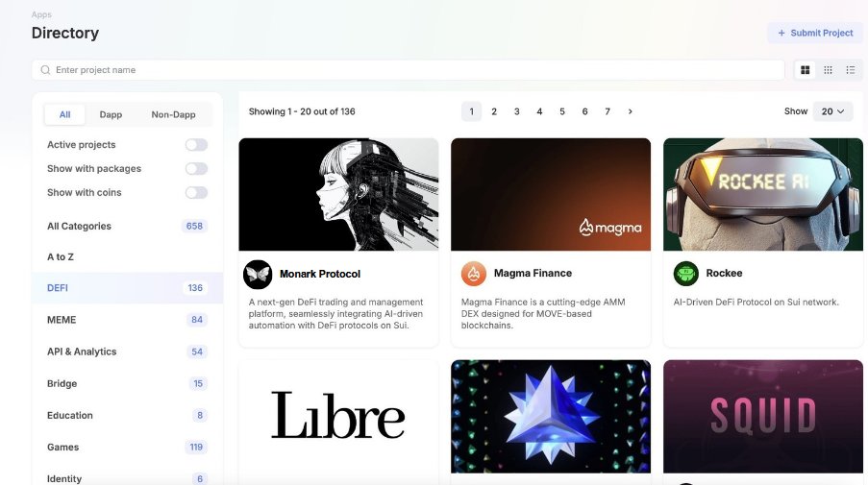This screenshot has height=485, width=868.
Task: Toggle Active projects switch
Action: point(196,145)
